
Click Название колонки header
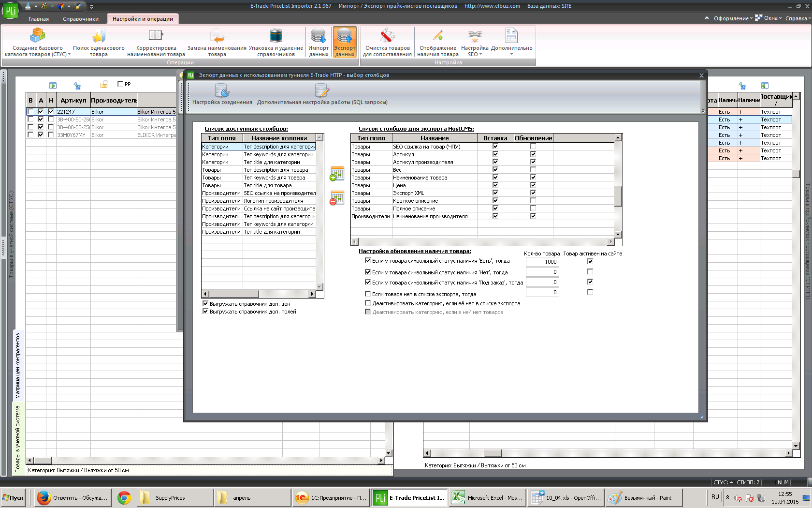pos(279,138)
